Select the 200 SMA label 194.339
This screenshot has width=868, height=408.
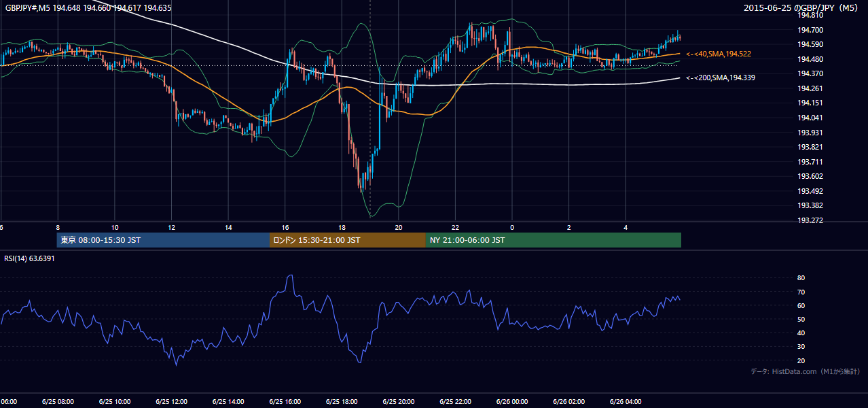click(721, 78)
